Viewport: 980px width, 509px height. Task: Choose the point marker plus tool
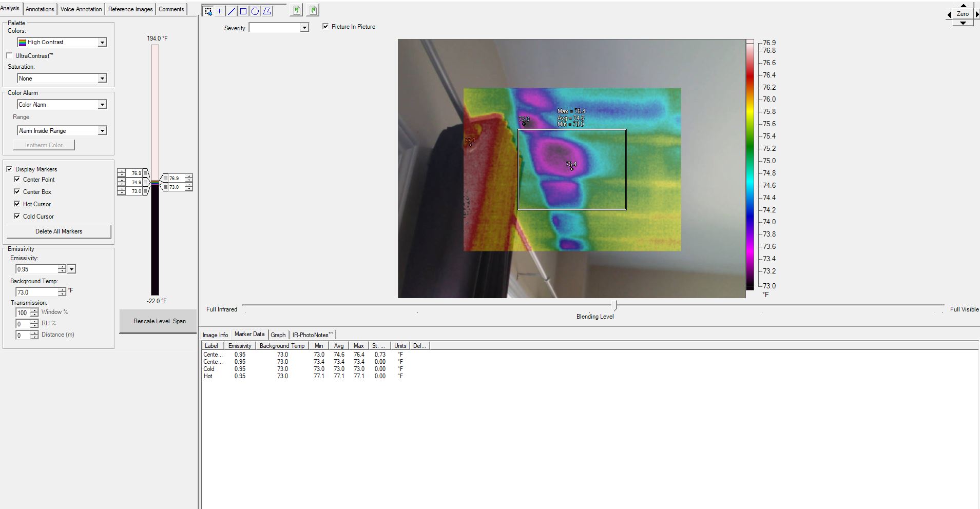point(220,11)
